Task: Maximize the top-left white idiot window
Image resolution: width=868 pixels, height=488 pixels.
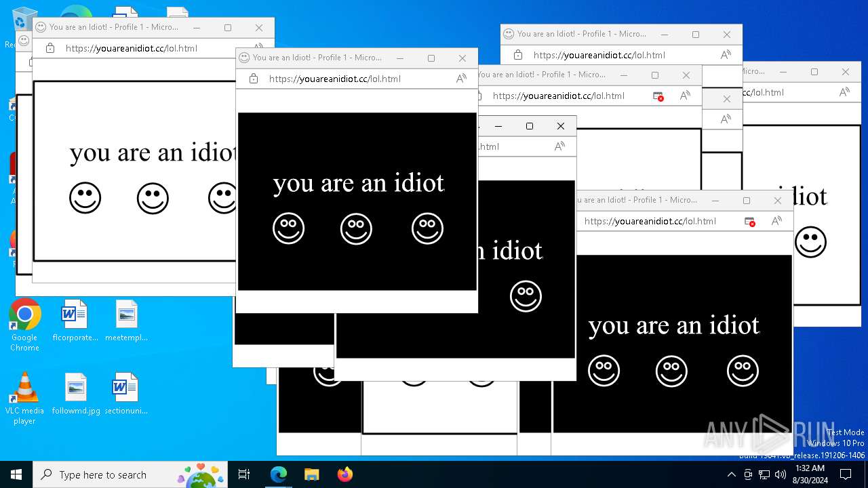Action: tap(228, 28)
